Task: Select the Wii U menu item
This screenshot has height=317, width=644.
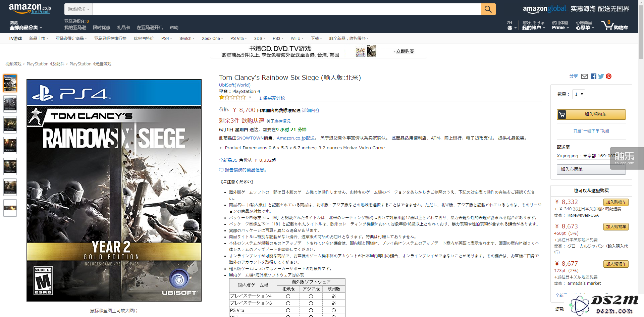Action: pyautogui.click(x=297, y=39)
